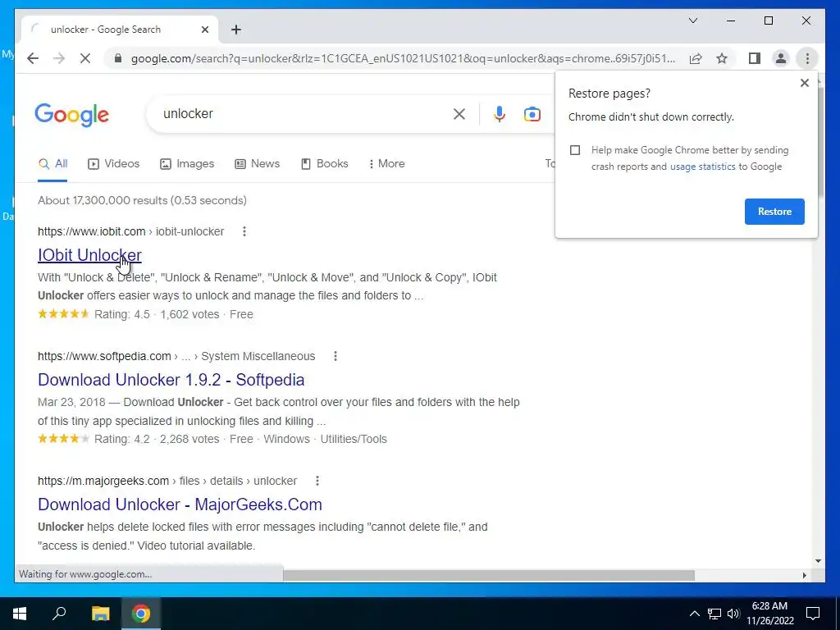
Task: Switch to the Images tab
Action: pos(187,164)
